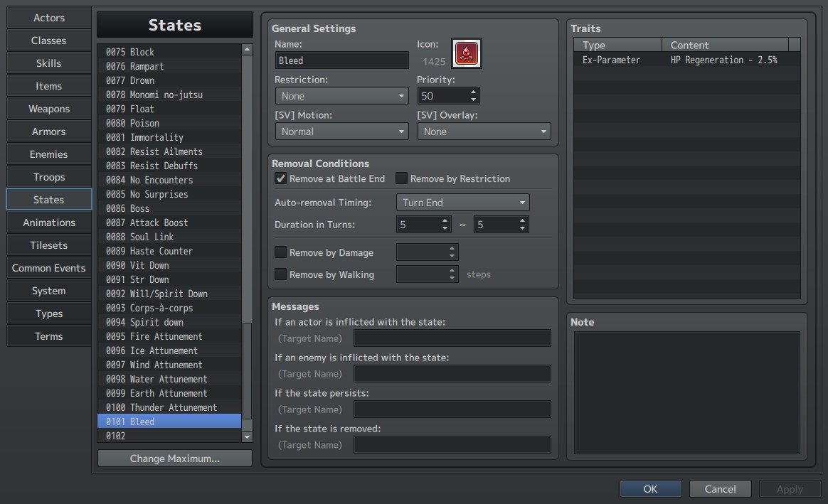828x504 pixels.
Task: Click the state removed message field
Action: (452, 445)
